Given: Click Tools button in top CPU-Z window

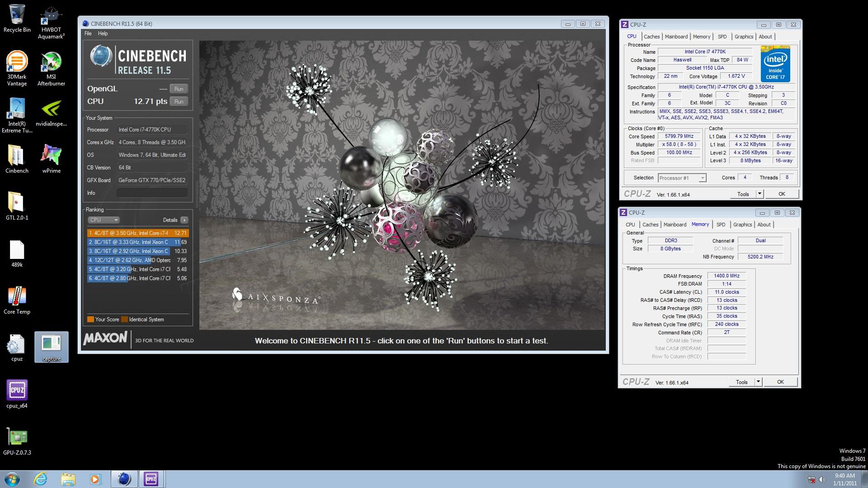Looking at the screenshot, I should pyautogui.click(x=743, y=194).
